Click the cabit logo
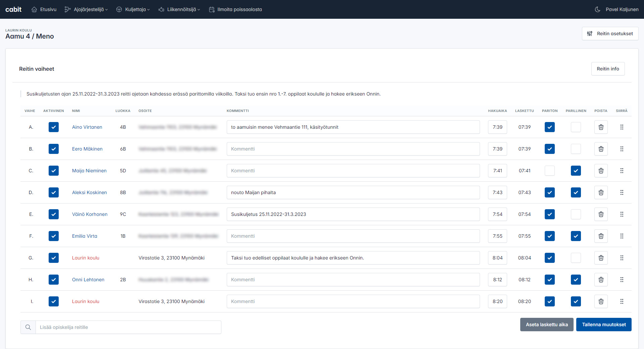 click(x=13, y=9)
